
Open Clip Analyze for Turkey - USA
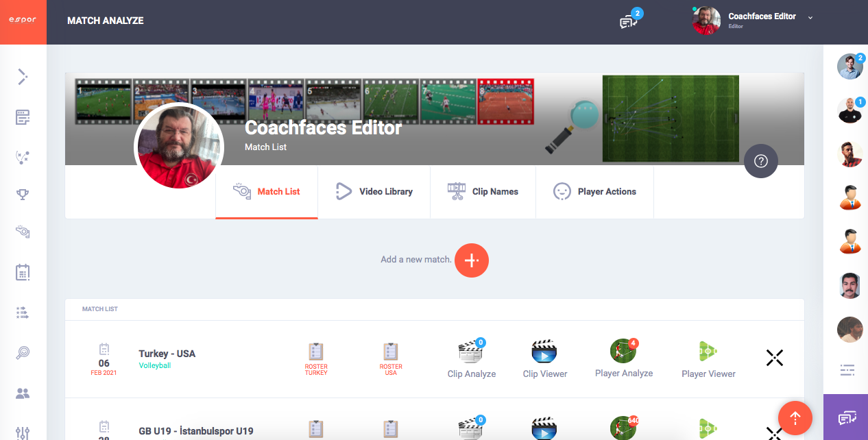[471, 359]
